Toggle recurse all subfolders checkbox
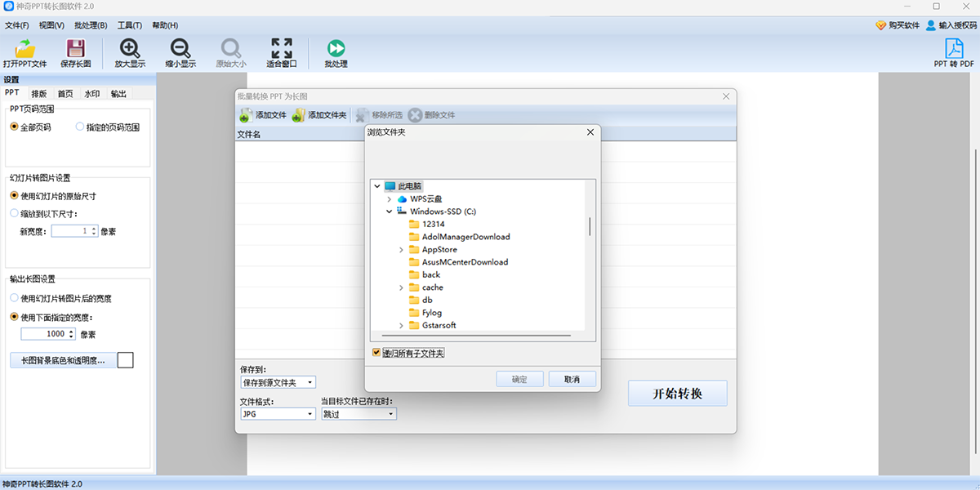Viewport: 980px width, 490px height. (376, 353)
